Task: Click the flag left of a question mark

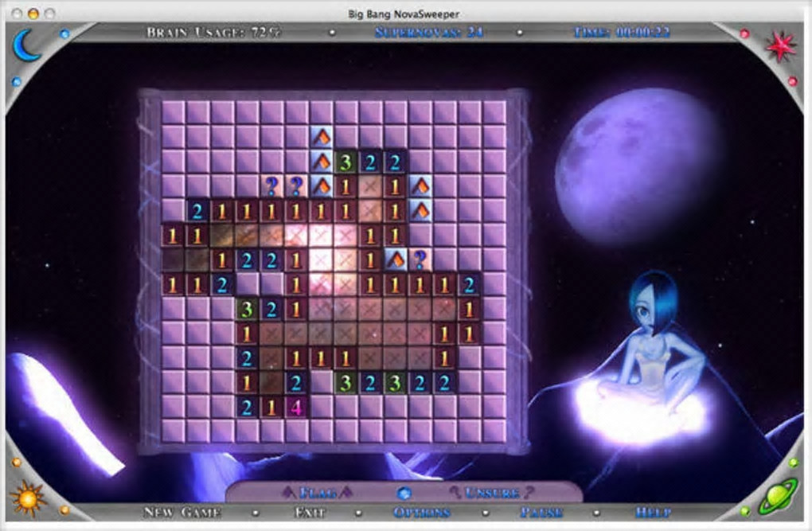Action: click(x=396, y=260)
